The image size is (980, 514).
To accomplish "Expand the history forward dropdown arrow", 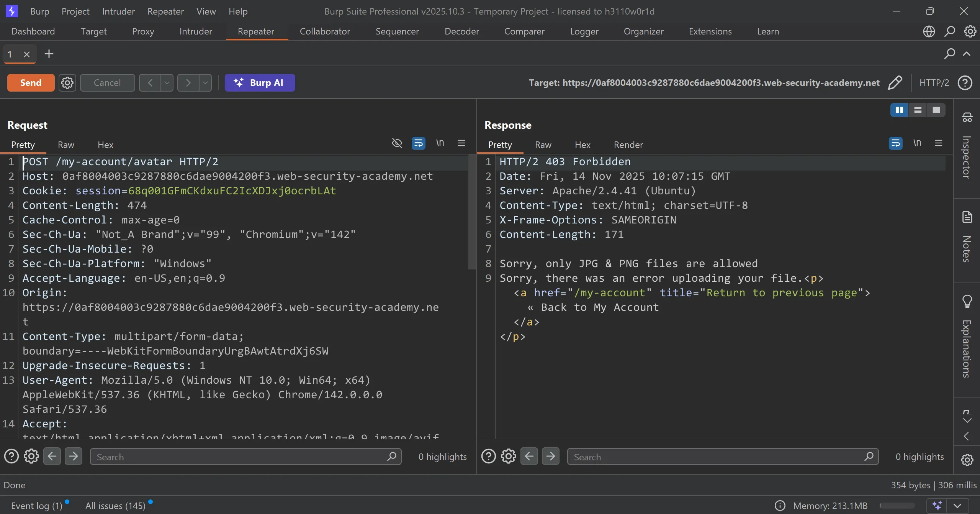I will click(205, 83).
